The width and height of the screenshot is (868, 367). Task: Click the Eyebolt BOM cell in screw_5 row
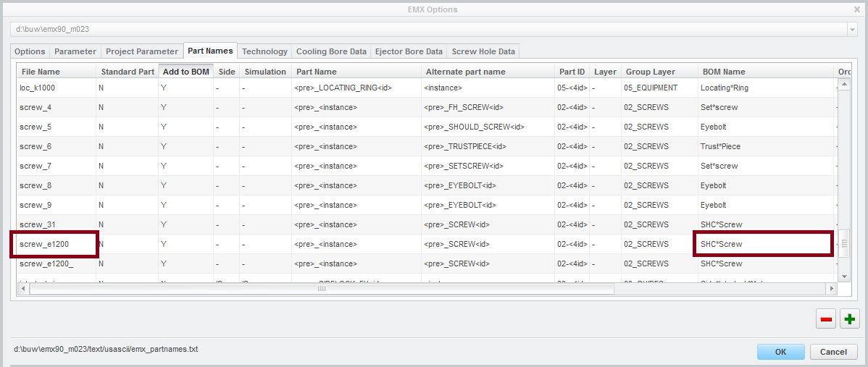(x=766, y=127)
